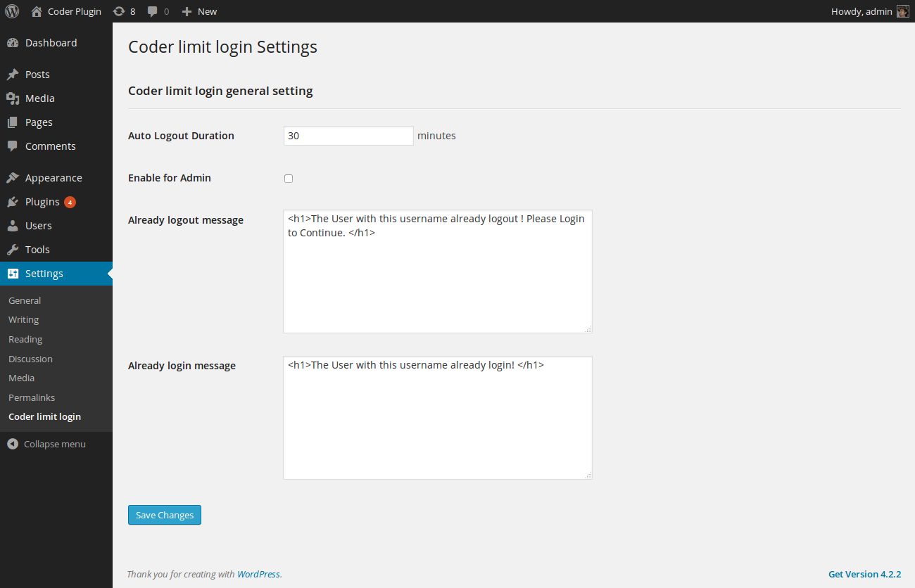The width and height of the screenshot is (915, 588).
Task: Open Writing settings submenu
Action: [x=23, y=319]
